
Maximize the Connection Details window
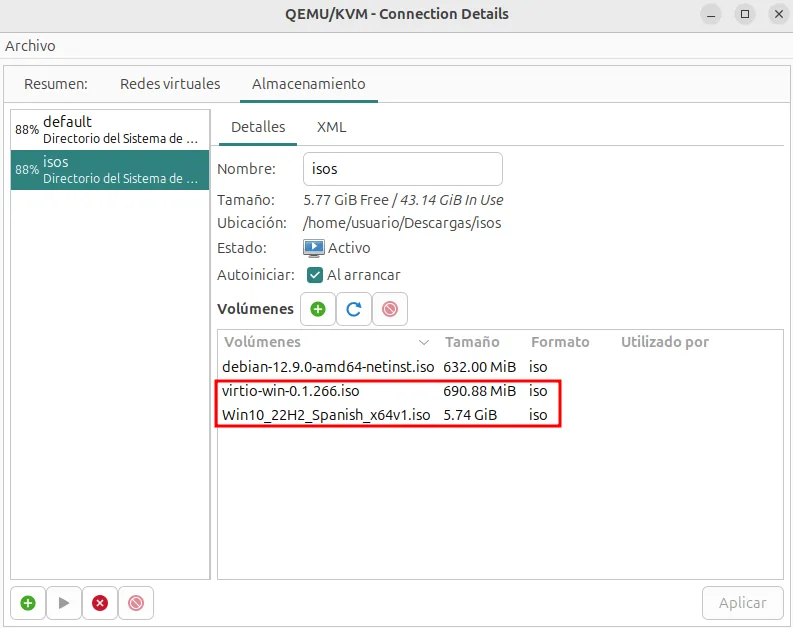tap(745, 14)
